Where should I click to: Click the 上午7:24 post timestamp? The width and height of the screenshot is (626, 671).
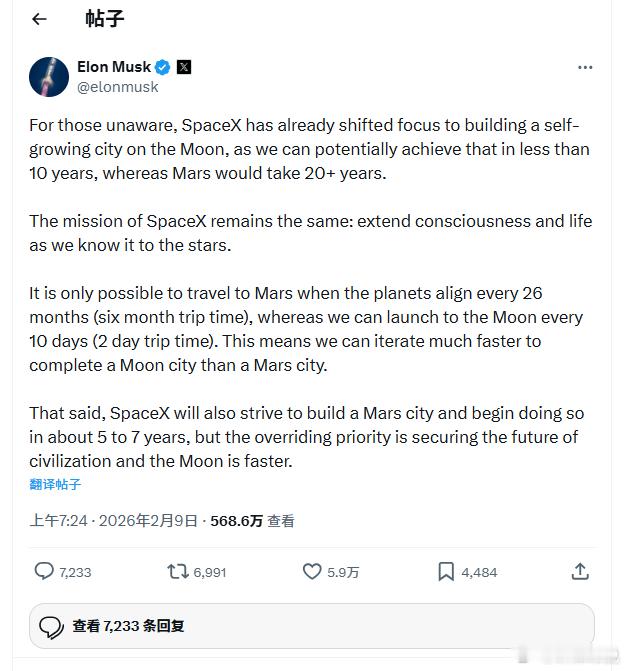(x=59, y=521)
